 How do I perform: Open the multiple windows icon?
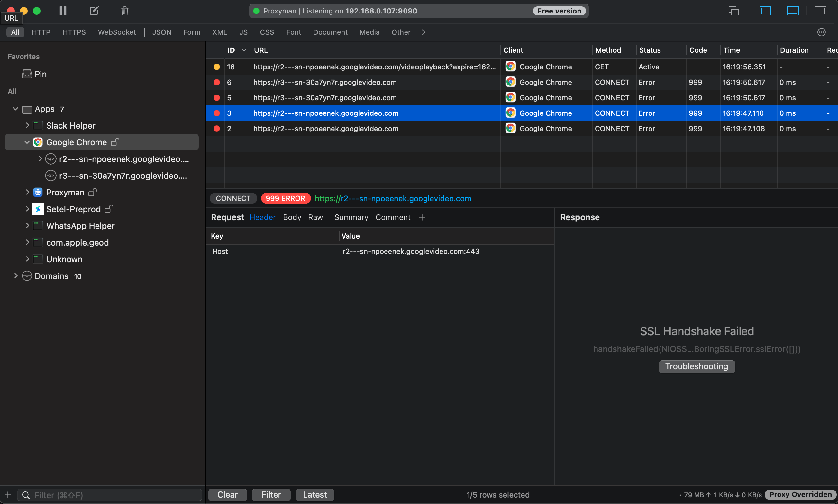(x=734, y=11)
